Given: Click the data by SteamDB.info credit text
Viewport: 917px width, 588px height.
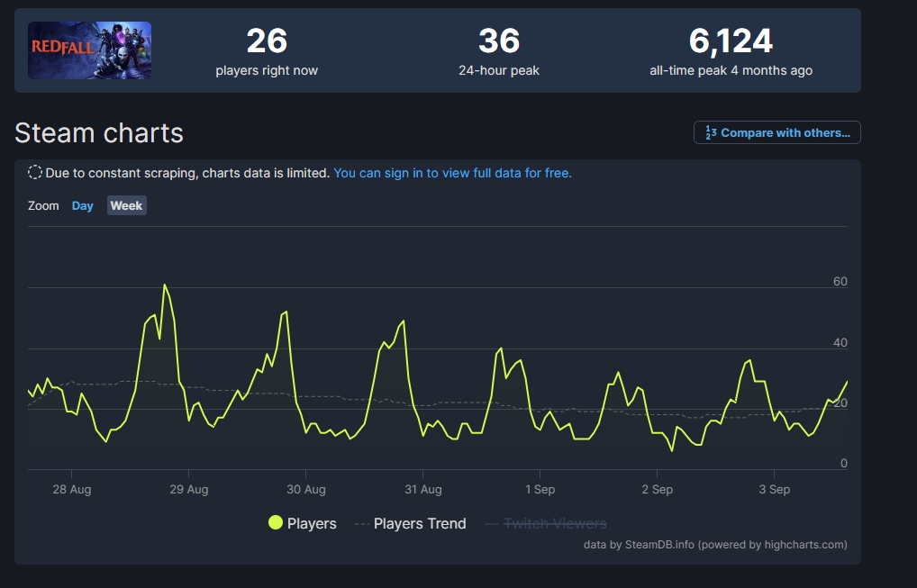Looking at the screenshot, I should point(715,544).
